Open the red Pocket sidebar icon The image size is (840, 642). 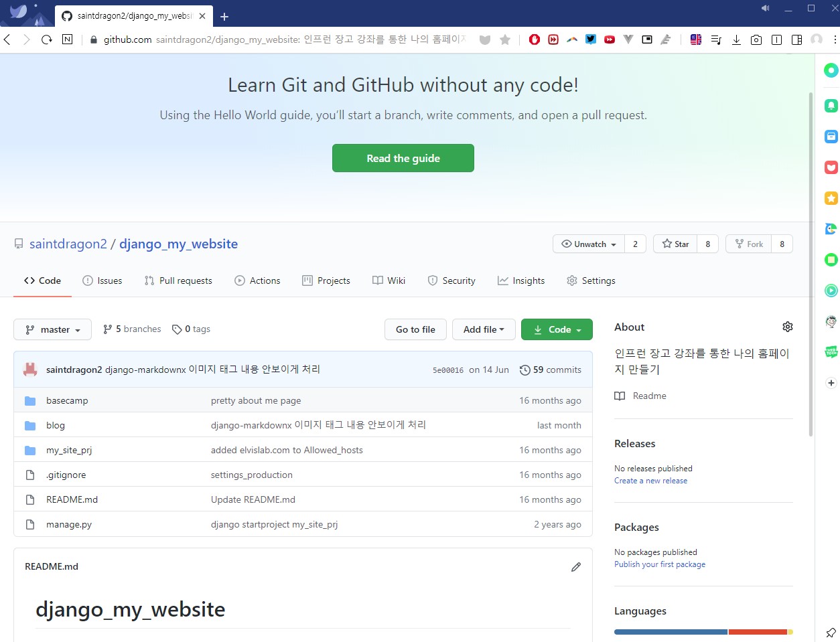pyautogui.click(x=831, y=167)
